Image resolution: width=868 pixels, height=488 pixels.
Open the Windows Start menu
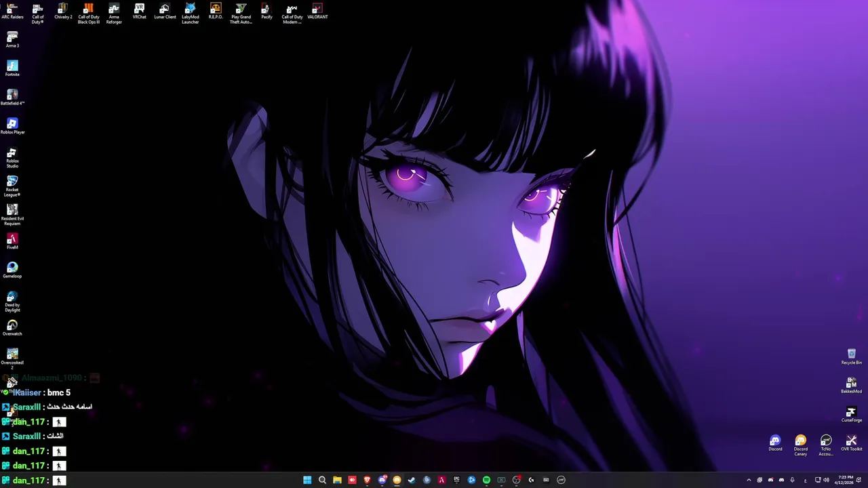pos(307,480)
